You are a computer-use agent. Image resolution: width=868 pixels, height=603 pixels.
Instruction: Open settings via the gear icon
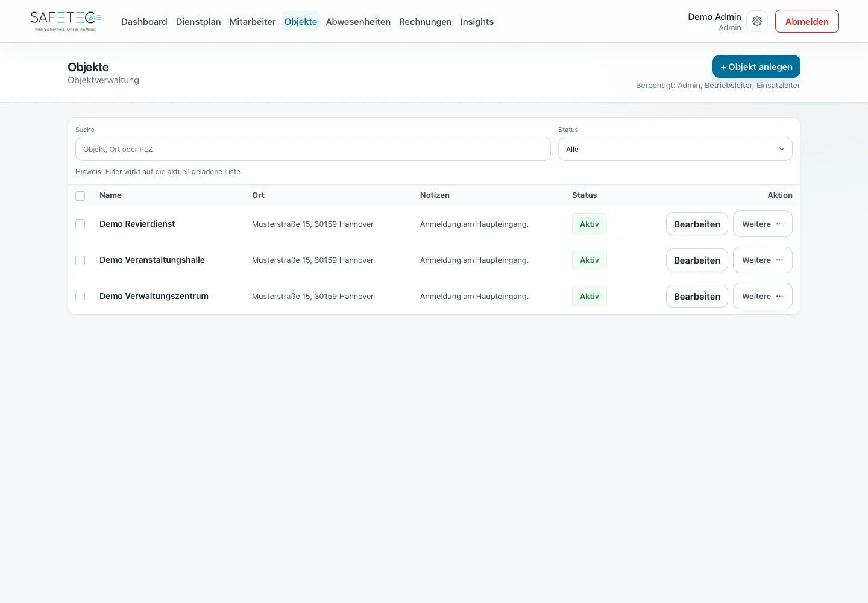(x=757, y=21)
